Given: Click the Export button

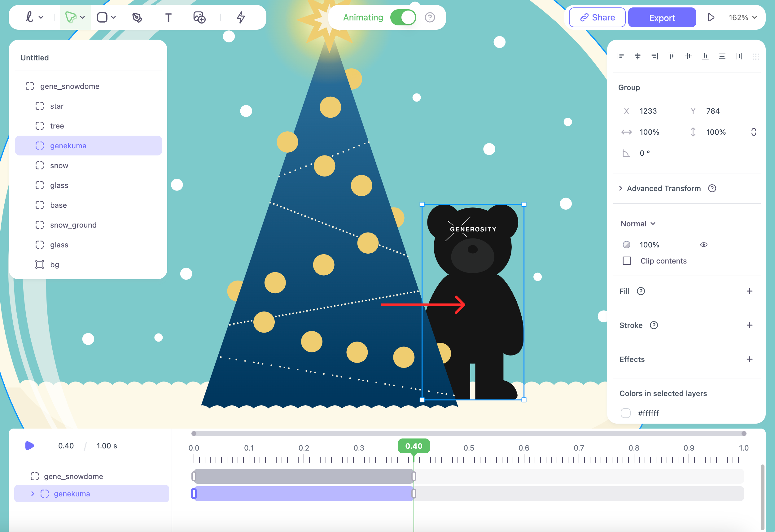Looking at the screenshot, I should point(662,18).
